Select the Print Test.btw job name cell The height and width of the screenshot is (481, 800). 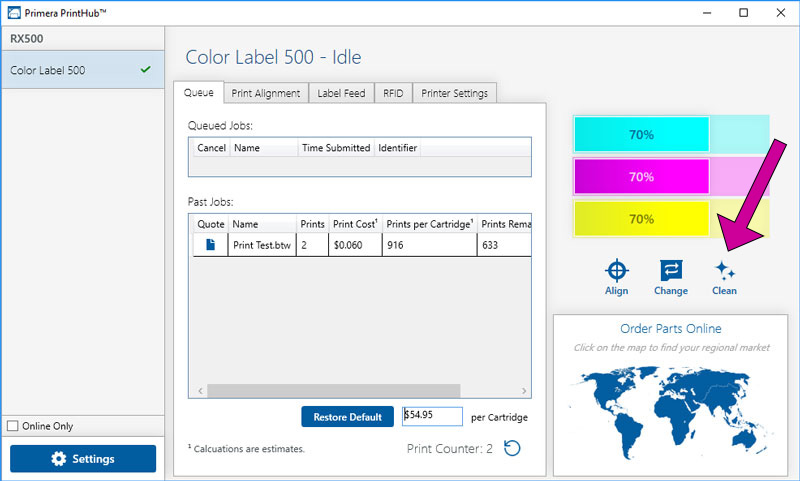(x=262, y=245)
